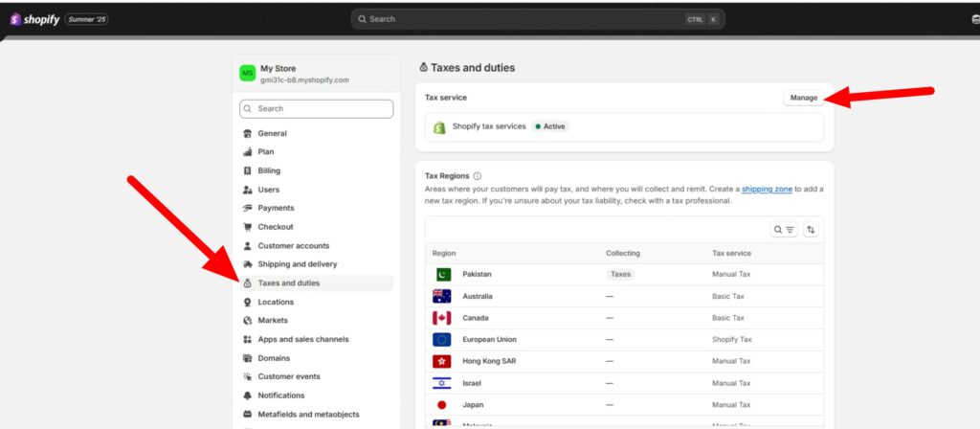Click the My Store green avatar icon
Viewport: 980px width, 429px height.
pyautogui.click(x=248, y=74)
